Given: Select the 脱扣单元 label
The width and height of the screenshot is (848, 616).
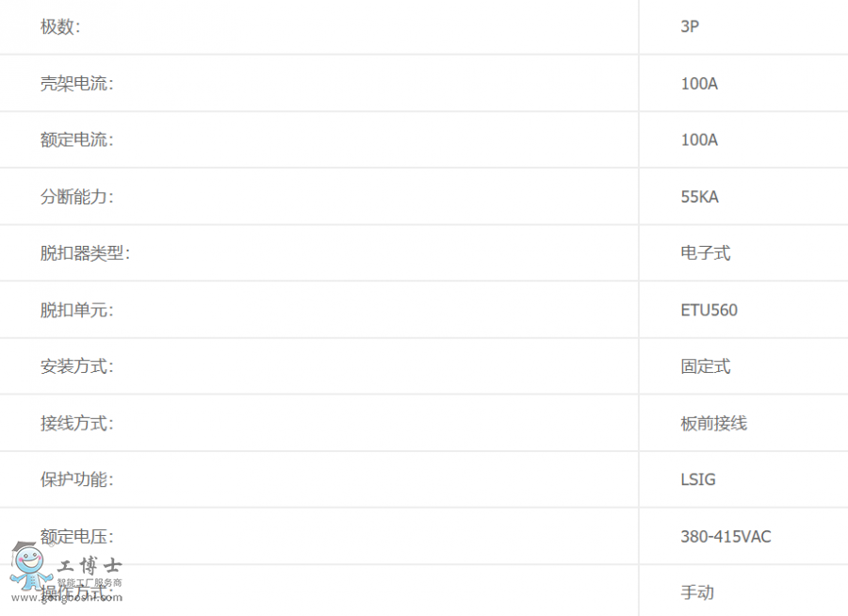Looking at the screenshot, I should click(x=76, y=310).
